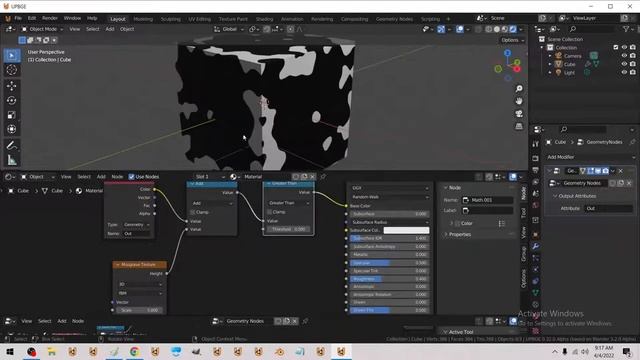The image size is (640, 360).
Task: Open the outliner filter funnel icon
Action: (626, 29)
